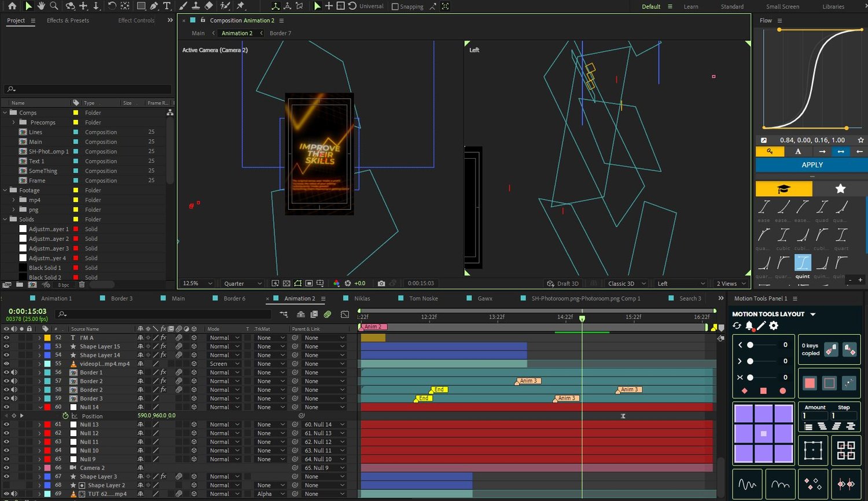
Task: Click the Motion Tools notification bell
Action: tap(749, 326)
